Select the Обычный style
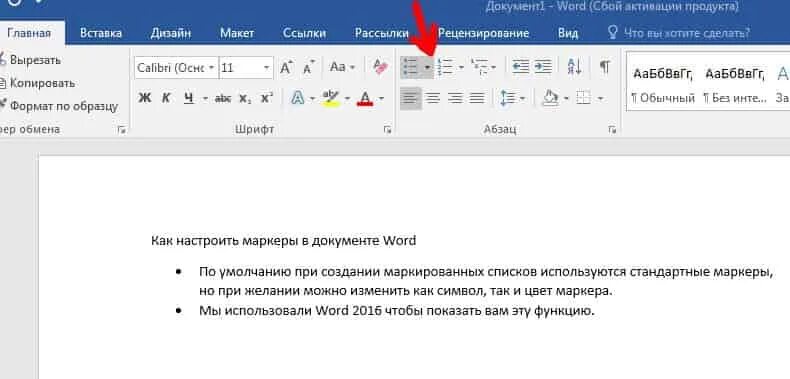Screen dimensions: 790x379 (663, 85)
